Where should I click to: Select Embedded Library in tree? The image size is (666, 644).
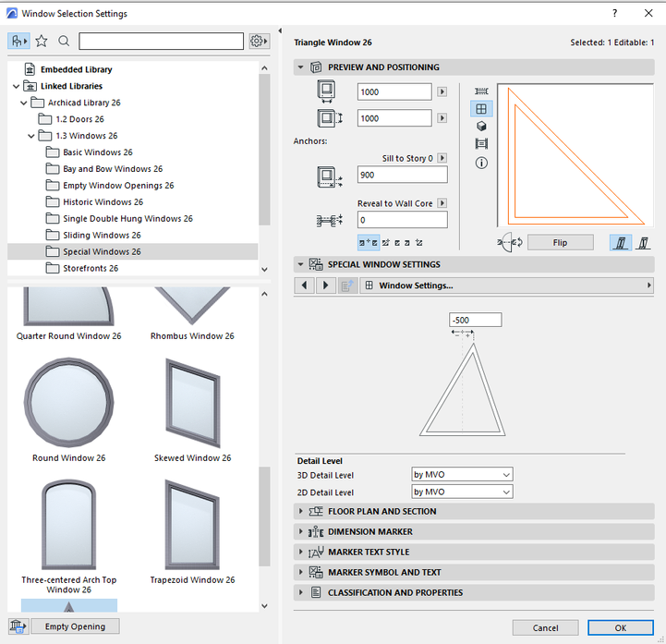click(76, 69)
